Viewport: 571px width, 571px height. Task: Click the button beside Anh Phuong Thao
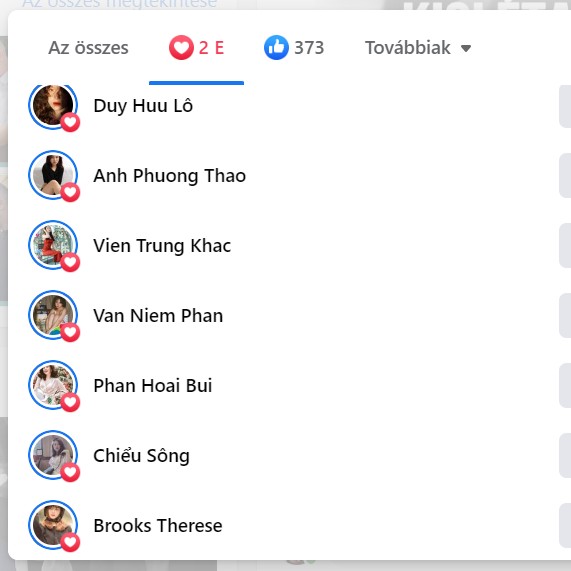coord(565,176)
